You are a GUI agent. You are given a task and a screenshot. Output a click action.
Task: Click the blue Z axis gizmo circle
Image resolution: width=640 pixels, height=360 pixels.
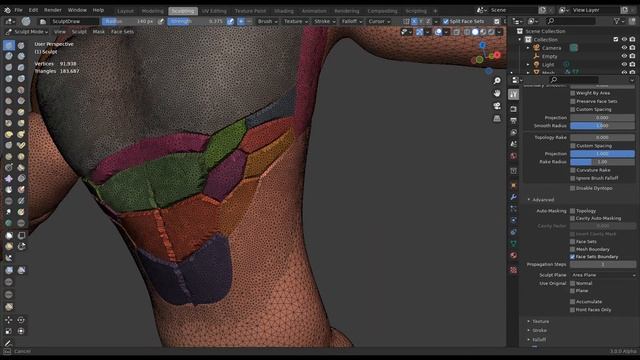pos(482,45)
